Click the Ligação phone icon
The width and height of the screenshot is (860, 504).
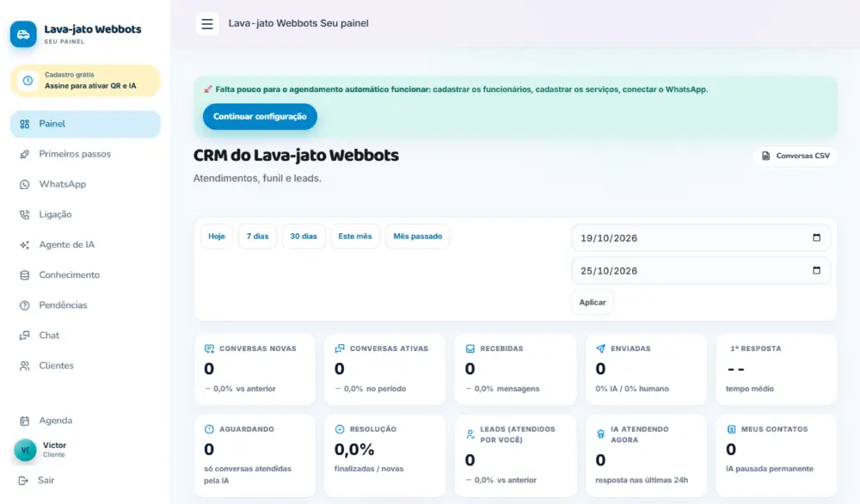pos(25,214)
